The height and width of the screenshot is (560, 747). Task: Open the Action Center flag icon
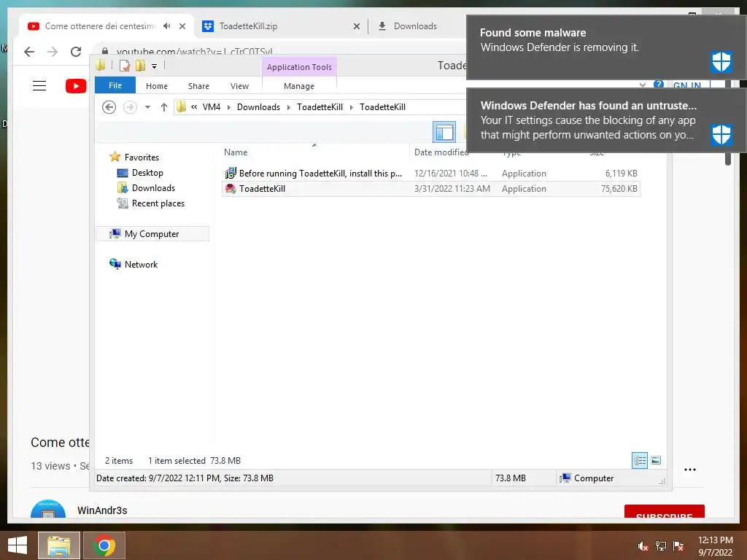[x=678, y=546]
